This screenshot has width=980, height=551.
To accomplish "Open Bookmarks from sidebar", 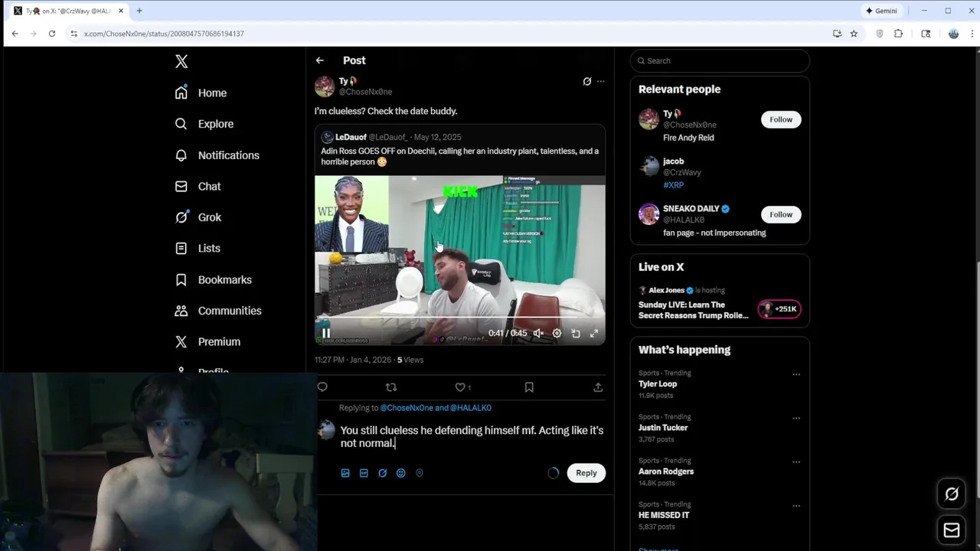I will [213, 279].
